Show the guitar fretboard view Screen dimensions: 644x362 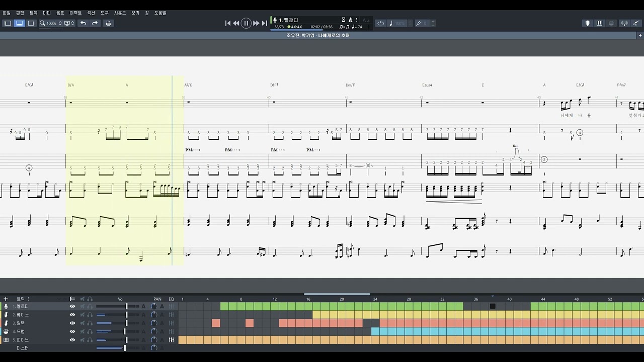[x=588, y=23]
